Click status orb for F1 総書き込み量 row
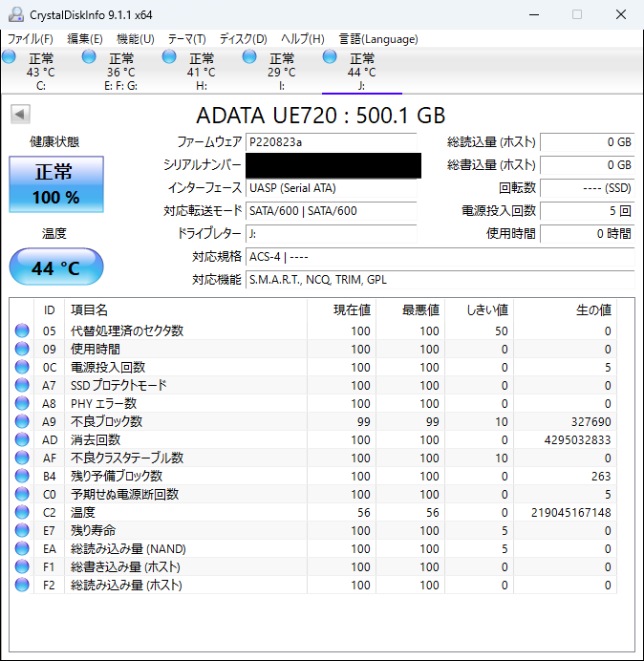The image size is (644, 661). pos(22,566)
